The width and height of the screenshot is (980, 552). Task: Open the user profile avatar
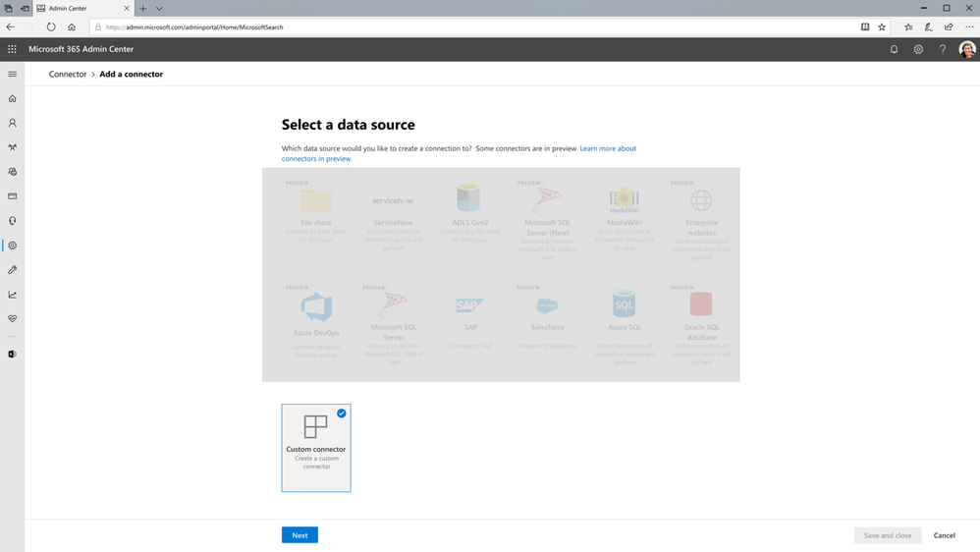click(x=967, y=49)
